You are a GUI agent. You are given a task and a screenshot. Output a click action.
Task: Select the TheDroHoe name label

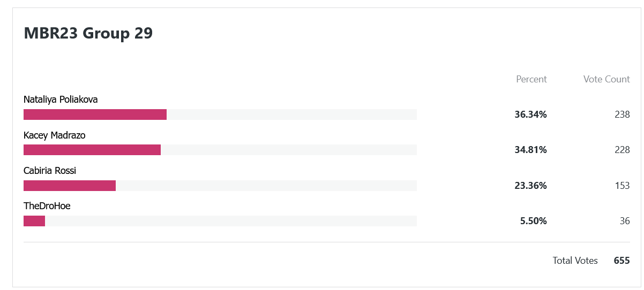47,206
